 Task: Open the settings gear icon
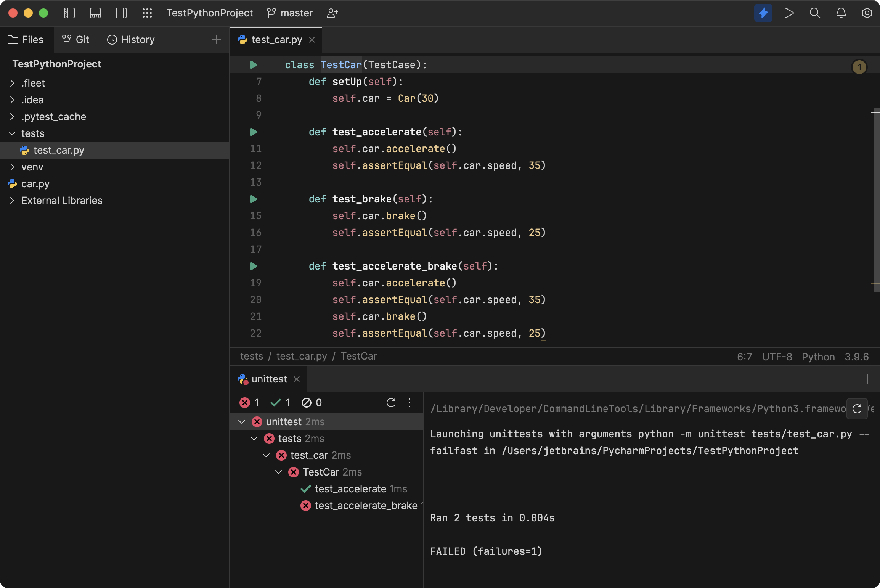(x=866, y=13)
